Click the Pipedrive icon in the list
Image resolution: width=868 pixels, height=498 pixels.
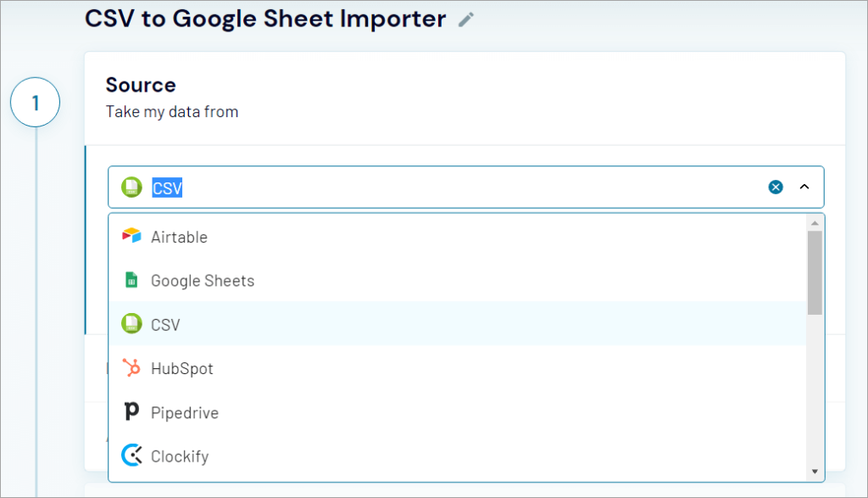coord(131,412)
